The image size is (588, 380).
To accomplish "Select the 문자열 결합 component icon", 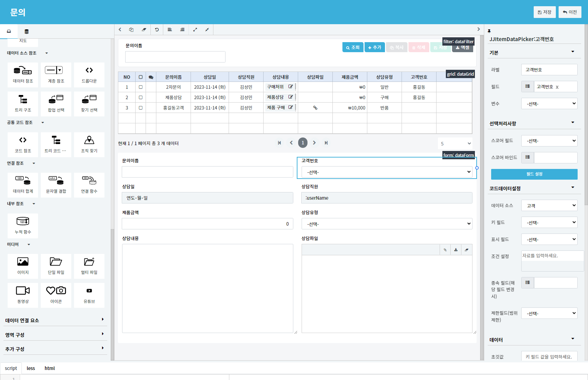I will coord(56,185).
